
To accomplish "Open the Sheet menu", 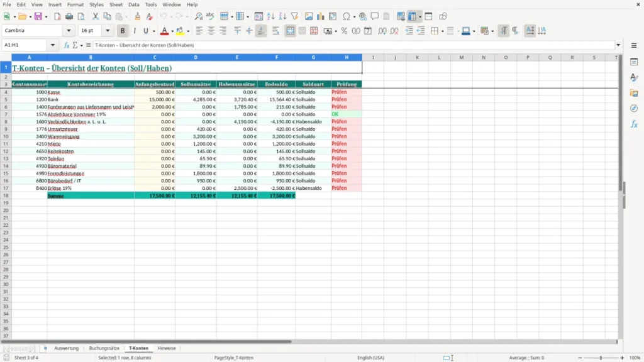I will coord(116,4).
